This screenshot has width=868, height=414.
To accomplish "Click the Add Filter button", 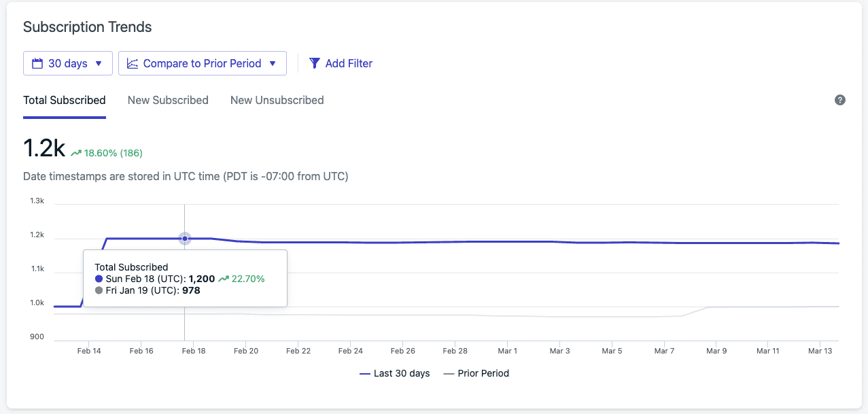I will coord(341,63).
